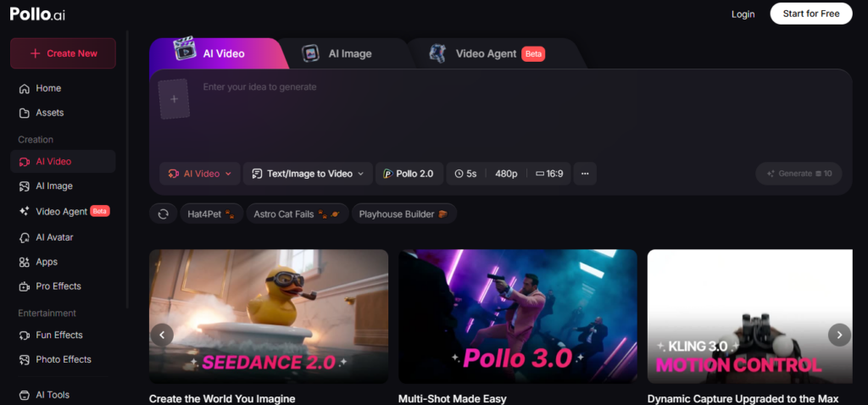The width and height of the screenshot is (868, 405).
Task: Click the Generate button
Action: 798,174
